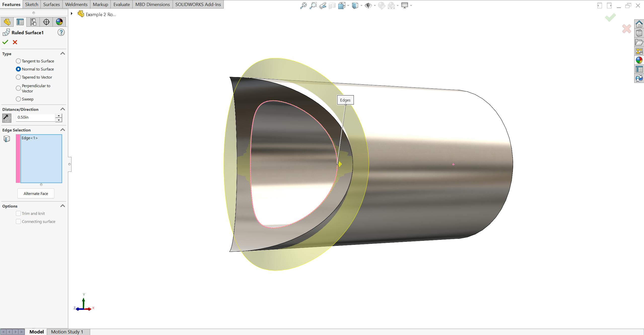The width and height of the screenshot is (644, 335).
Task: Collapse the Type section
Action: click(x=63, y=53)
